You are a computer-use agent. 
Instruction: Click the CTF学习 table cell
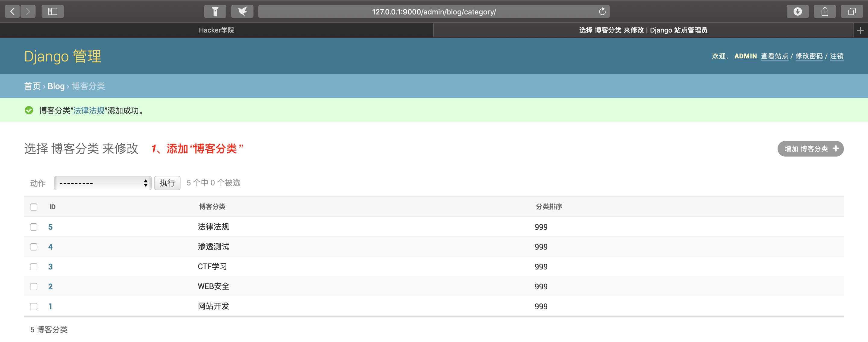pyautogui.click(x=212, y=267)
